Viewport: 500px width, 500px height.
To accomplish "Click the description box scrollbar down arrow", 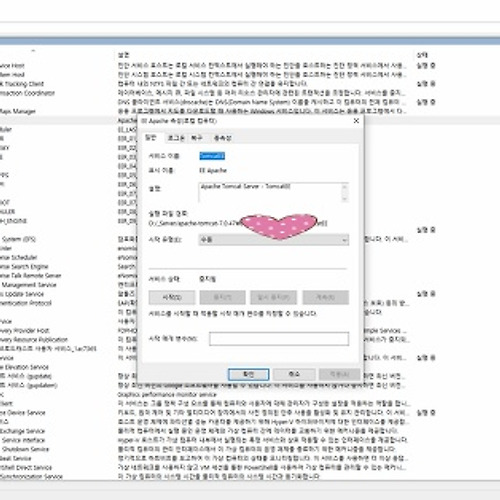I will 345,198.
